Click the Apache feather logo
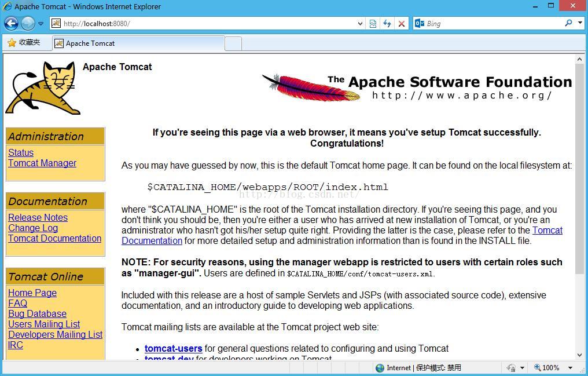This screenshot has height=376, width=588. 311,88
